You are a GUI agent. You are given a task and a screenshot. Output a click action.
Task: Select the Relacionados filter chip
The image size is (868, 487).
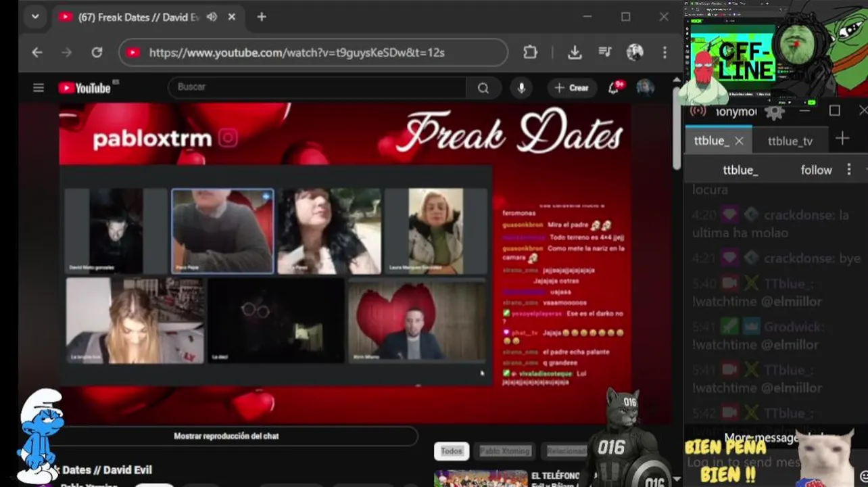565,451
